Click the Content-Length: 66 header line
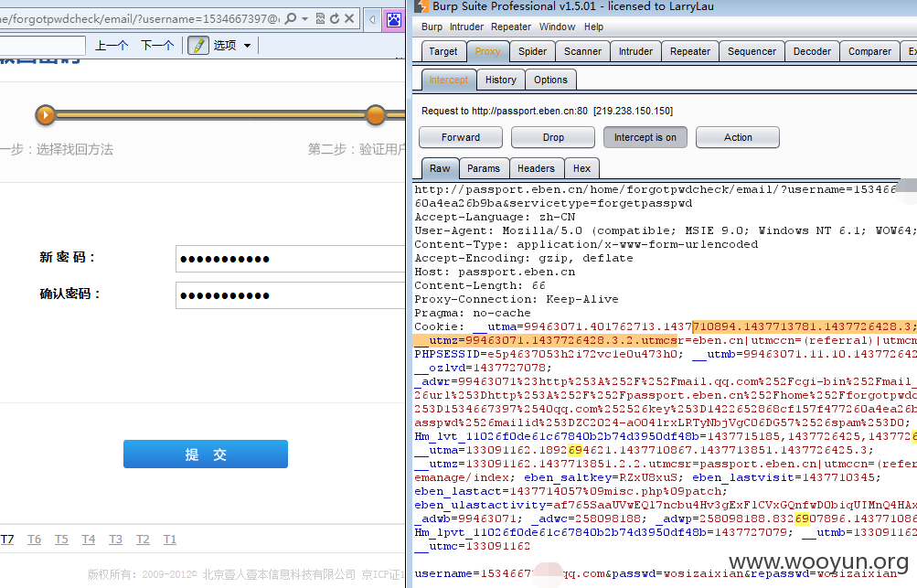This screenshot has width=917, height=588. (480, 285)
